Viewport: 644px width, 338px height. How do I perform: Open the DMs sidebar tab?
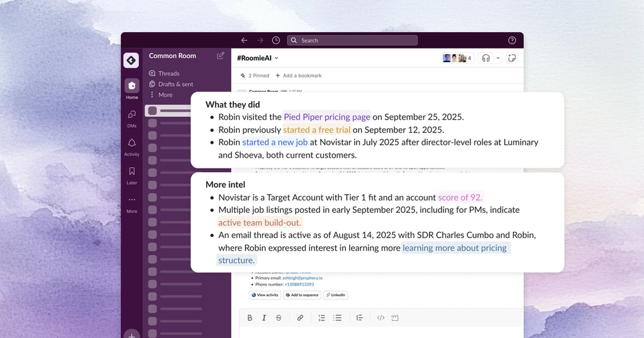pyautogui.click(x=132, y=119)
